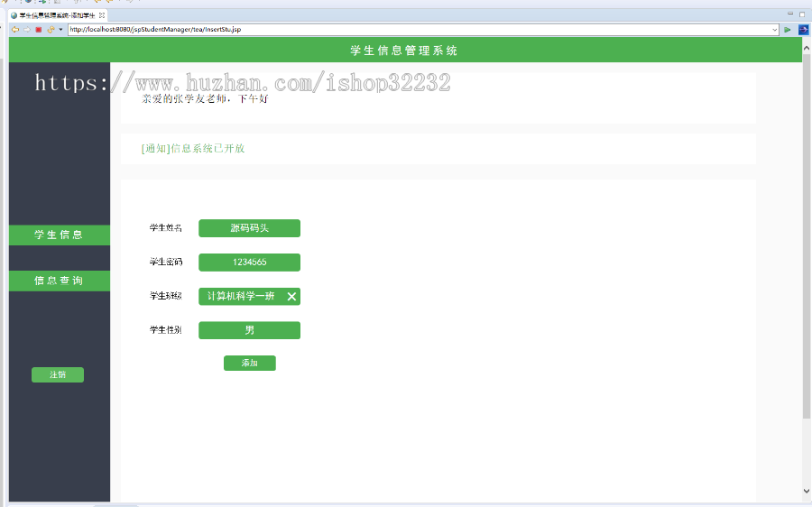Click the 学生性别 field containing 男
The image size is (812, 507).
(249, 330)
